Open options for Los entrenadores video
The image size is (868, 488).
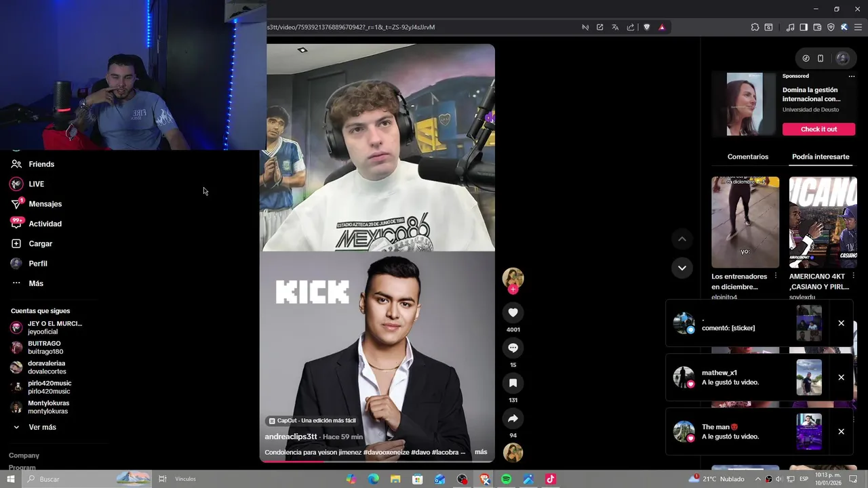tap(776, 277)
